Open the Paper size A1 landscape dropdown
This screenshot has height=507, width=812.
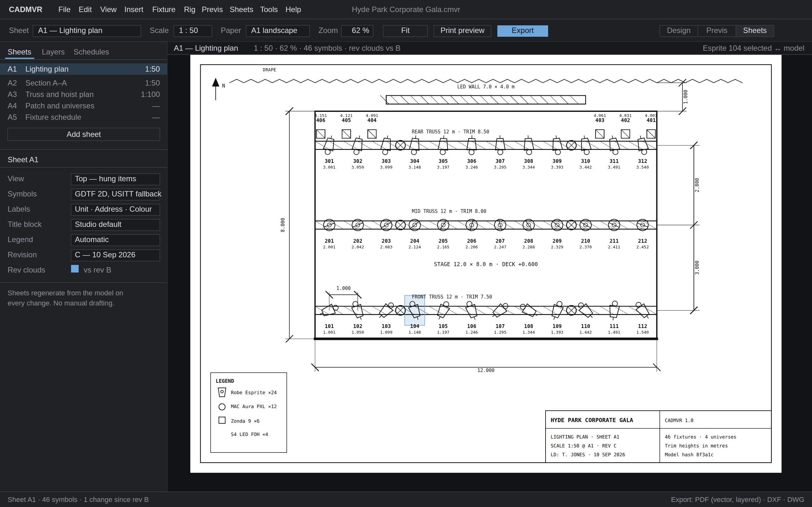point(278,30)
